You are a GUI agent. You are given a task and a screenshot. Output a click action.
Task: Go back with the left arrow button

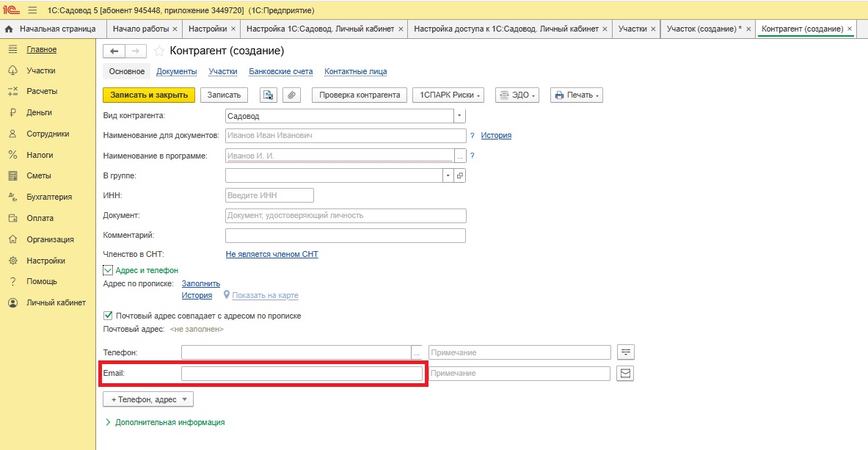(114, 51)
